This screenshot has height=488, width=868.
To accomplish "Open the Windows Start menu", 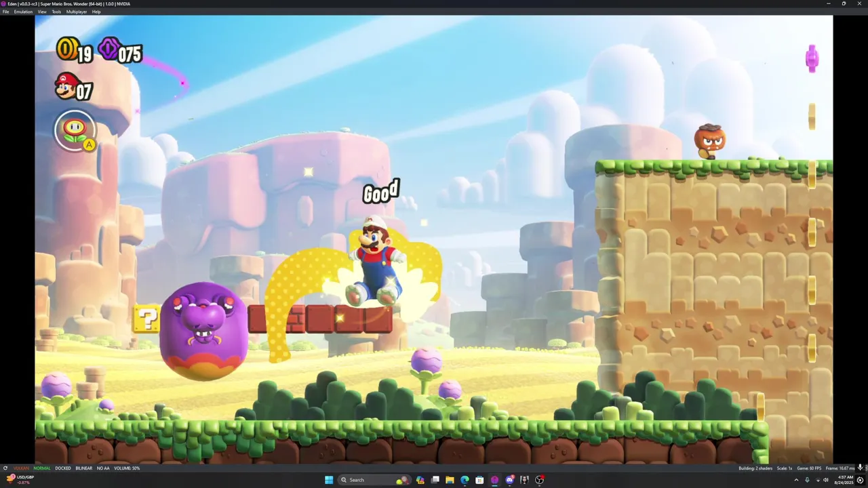I will [x=329, y=480].
